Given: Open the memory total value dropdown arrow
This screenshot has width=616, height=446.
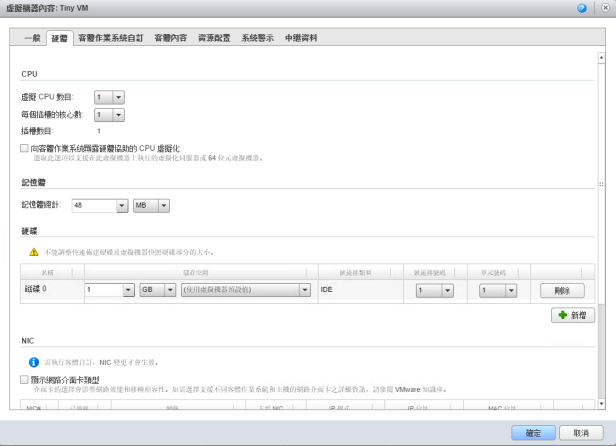Looking at the screenshot, I should click(122, 205).
